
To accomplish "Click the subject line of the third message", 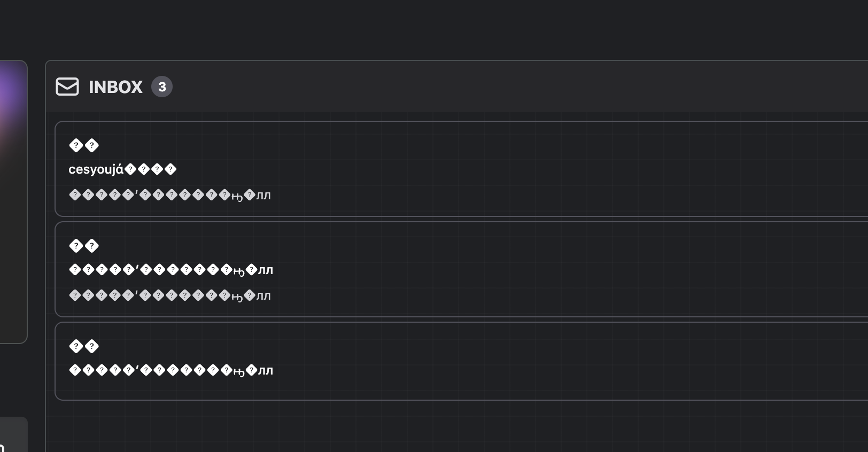I will pyautogui.click(x=171, y=371).
